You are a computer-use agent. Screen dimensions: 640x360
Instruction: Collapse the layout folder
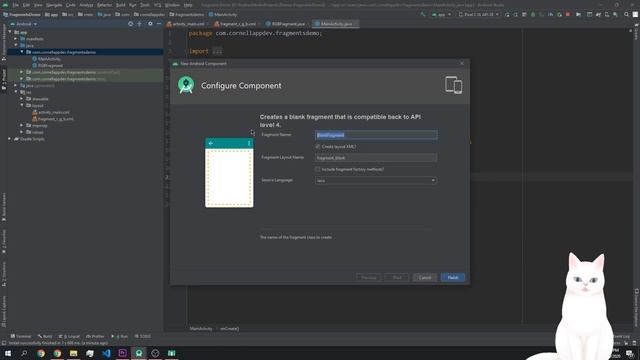click(x=22, y=105)
